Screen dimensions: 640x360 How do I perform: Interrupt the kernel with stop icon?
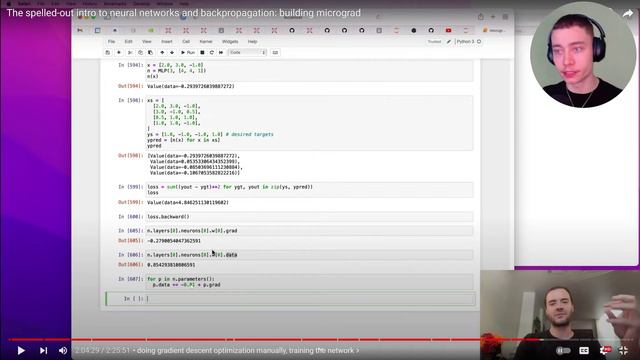202,53
